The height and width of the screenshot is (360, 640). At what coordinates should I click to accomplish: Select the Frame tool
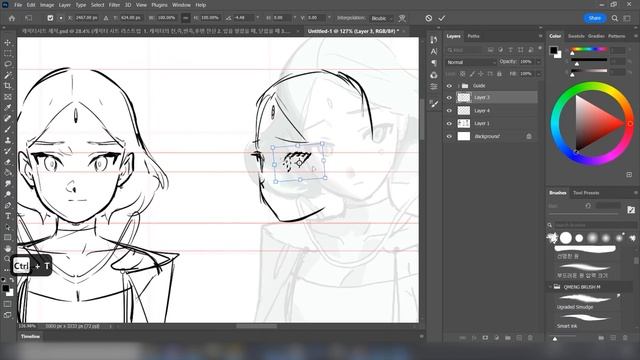7,97
